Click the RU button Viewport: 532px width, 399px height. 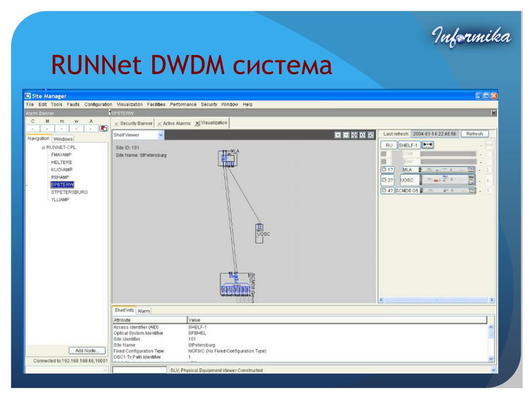[389, 145]
